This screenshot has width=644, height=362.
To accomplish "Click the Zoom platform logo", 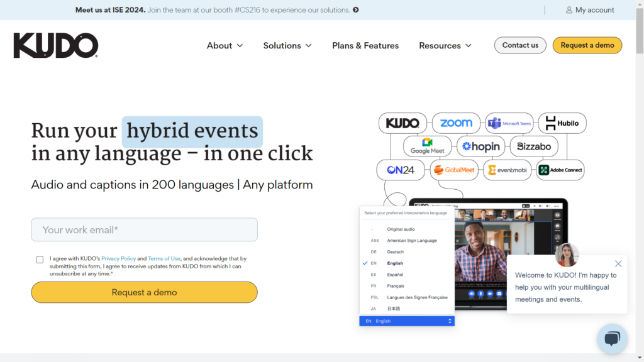I will point(456,123).
